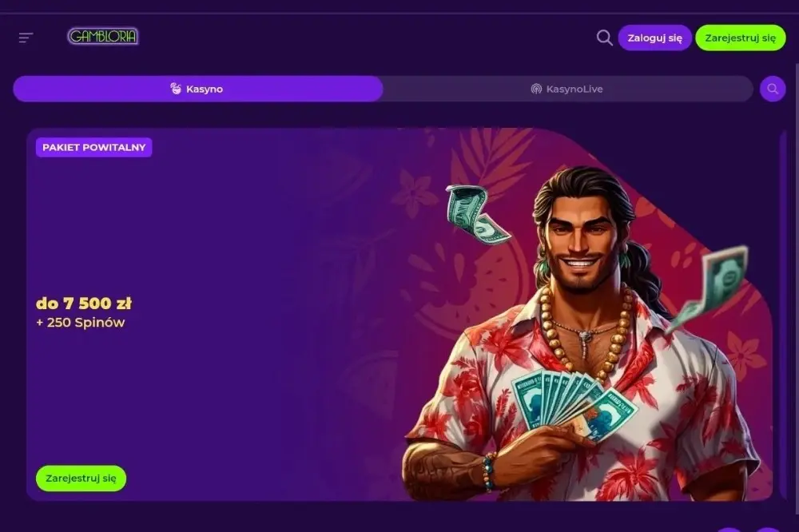Screen dimensions: 799x532
Task: Click the right purple carousel arrow at bottom
Action: (767, 530)
